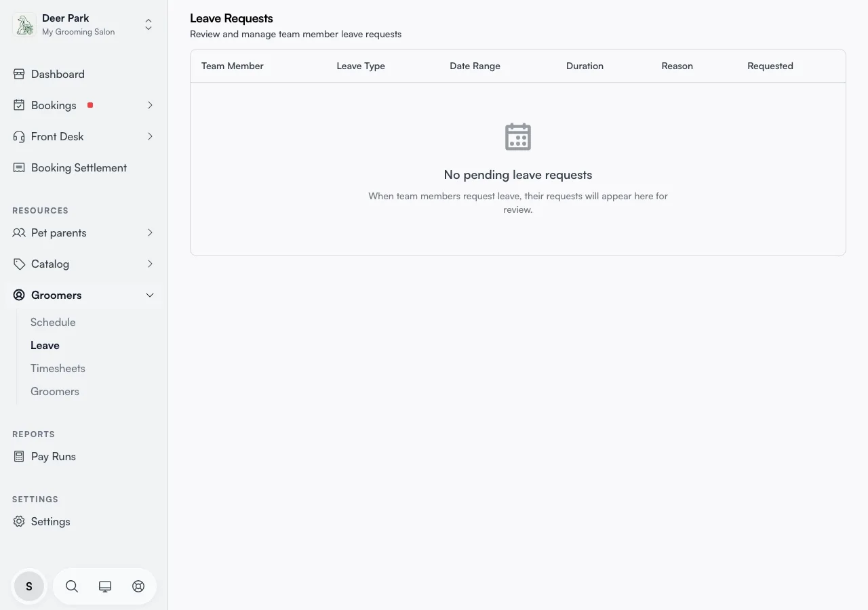Click the Dashboard storefront icon
Screen dimensions: 868x610
[19, 74]
